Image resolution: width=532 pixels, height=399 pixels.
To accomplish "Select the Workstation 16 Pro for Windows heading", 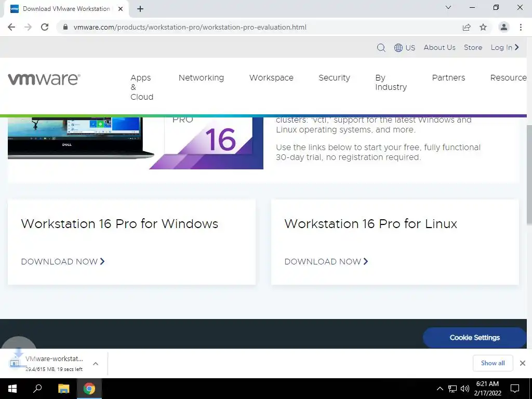I will point(119,224).
